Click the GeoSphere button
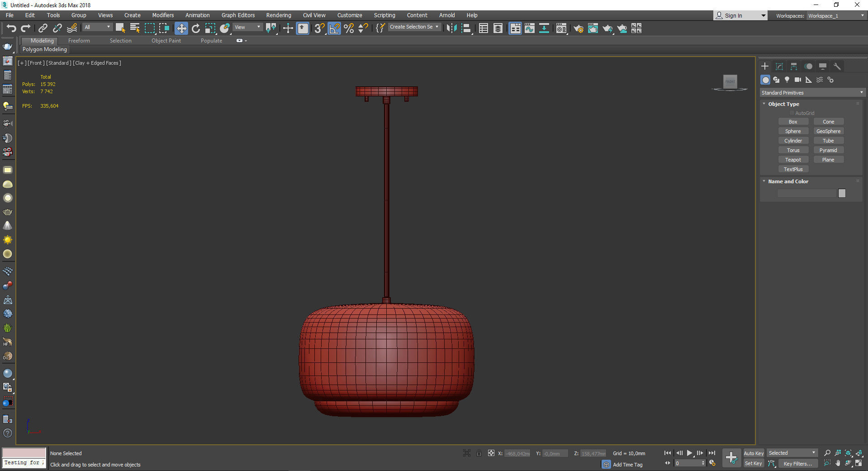868x471 pixels. coord(828,131)
